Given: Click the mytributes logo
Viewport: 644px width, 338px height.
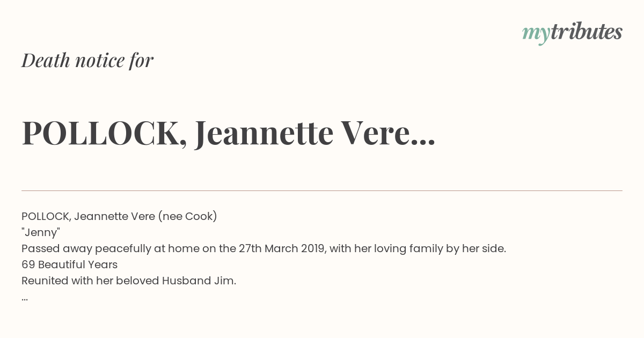Looking at the screenshot, I should click(x=572, y=33).
